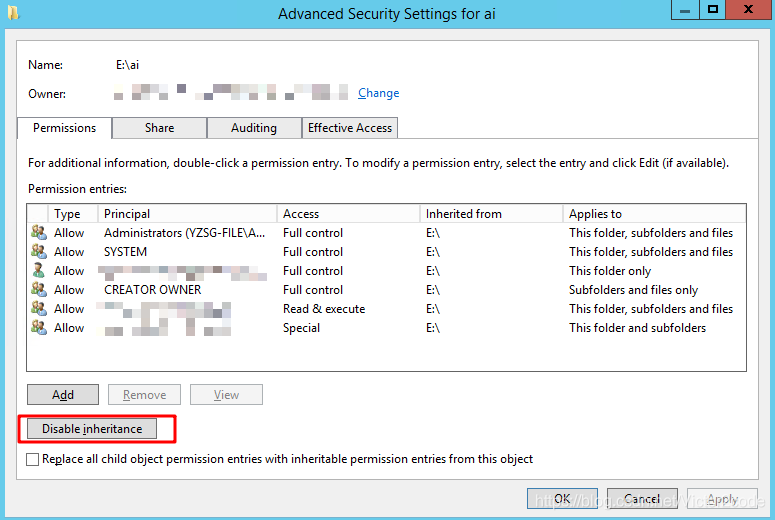775x520 pixels.
Task: Click the CREATOR OWNER group icon
Action: click(39, 289)
